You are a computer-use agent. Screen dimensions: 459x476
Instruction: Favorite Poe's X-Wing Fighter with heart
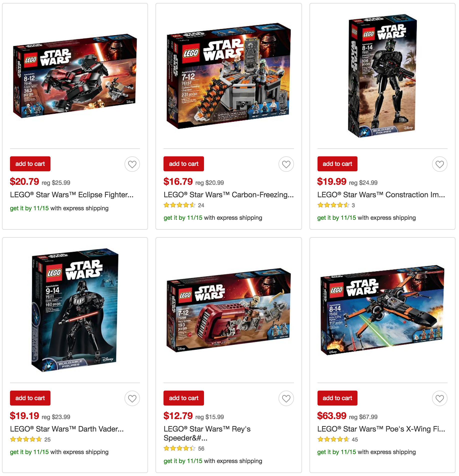pyautogui.click(x=439, y=398)
